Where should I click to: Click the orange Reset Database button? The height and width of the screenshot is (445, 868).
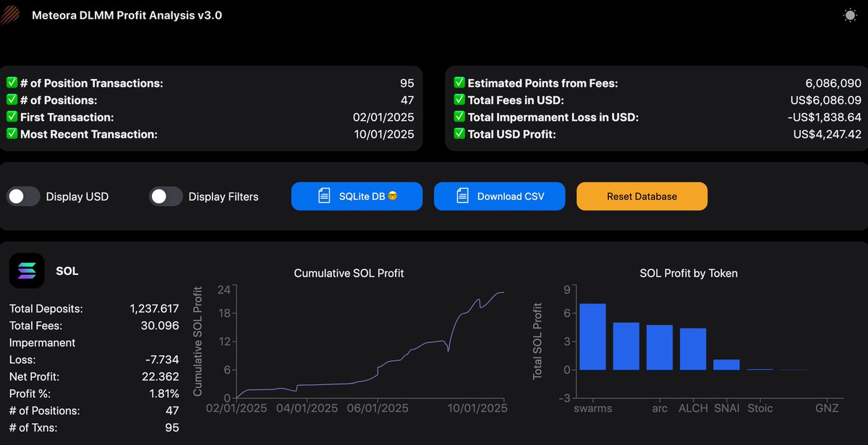coord(642,196)
